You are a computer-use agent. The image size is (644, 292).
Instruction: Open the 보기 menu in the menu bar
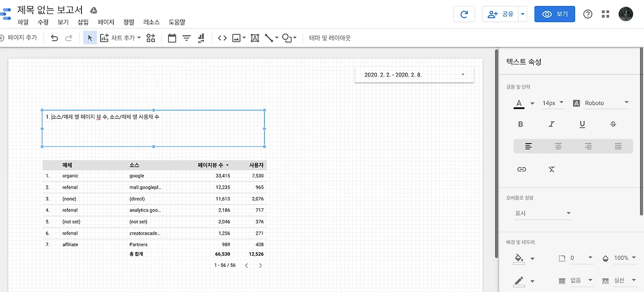pyautogui.click(x=63, y=22)
